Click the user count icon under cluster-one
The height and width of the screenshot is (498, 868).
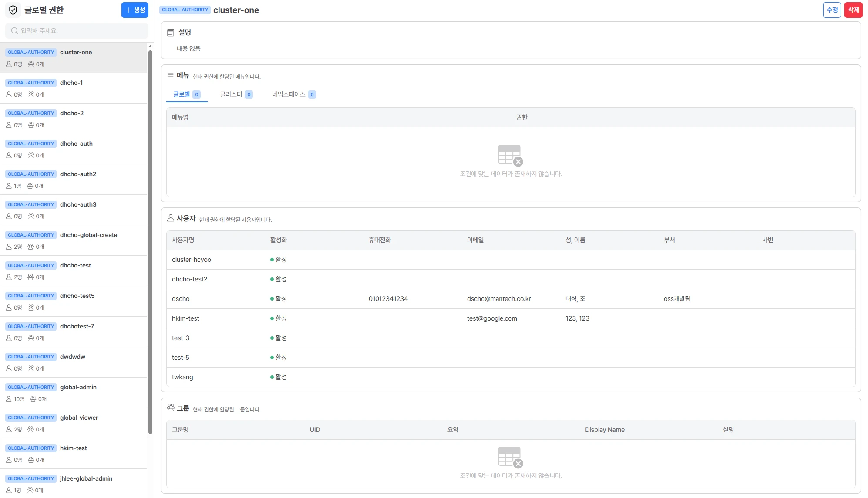pyautogui.click(x=9, y=64)
